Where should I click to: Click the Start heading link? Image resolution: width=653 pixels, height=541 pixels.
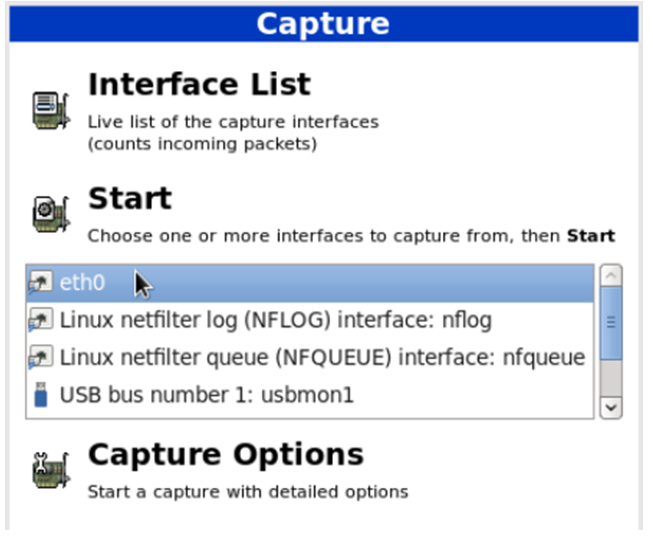[130, 198]
